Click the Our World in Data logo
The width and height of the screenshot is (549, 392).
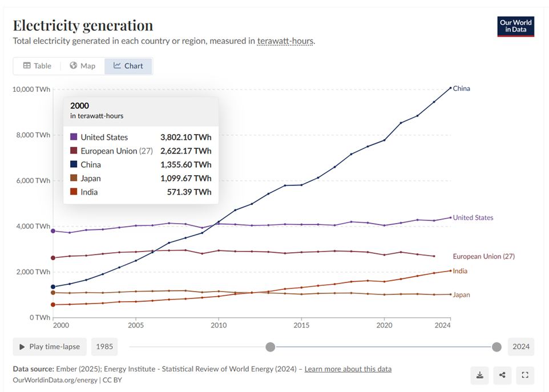(516, 26)
